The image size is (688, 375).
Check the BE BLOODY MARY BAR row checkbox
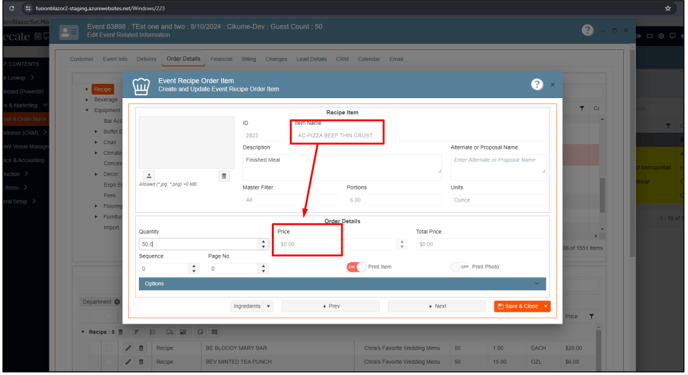coord(109,348)
